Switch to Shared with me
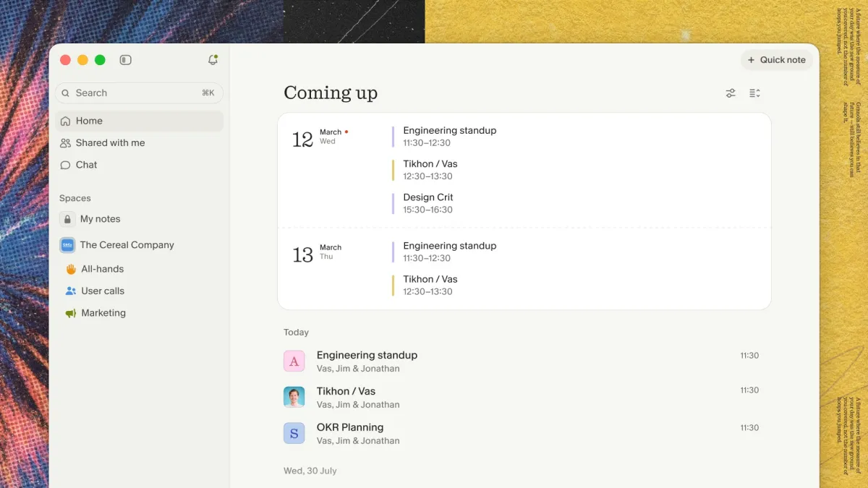 coord(111,142)
